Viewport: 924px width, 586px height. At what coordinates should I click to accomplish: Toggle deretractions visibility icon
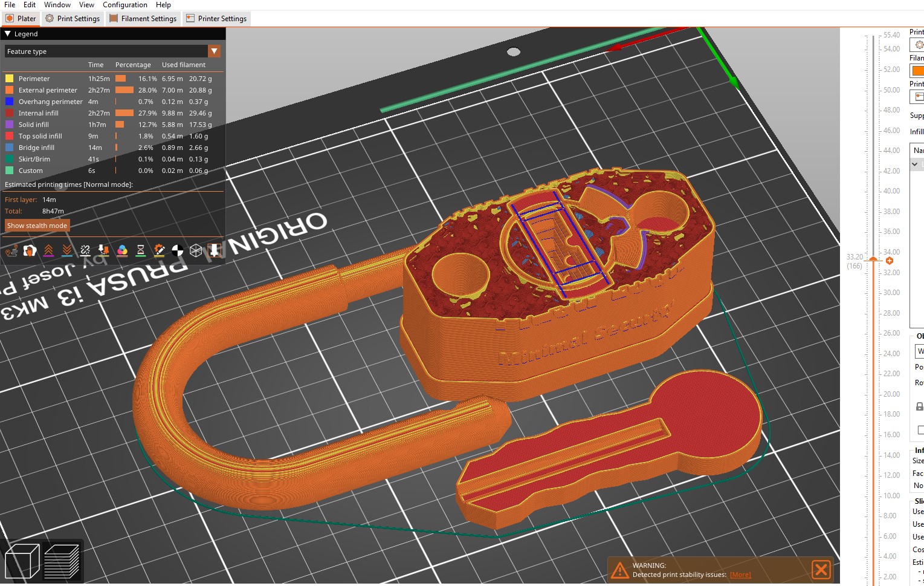click(67, 250)
